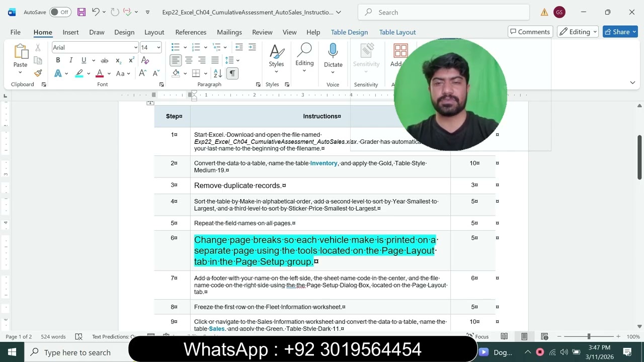Viewport: 644px width, 362px height.
Task: Align paragraph text to the right
Action: pos(202,60)
